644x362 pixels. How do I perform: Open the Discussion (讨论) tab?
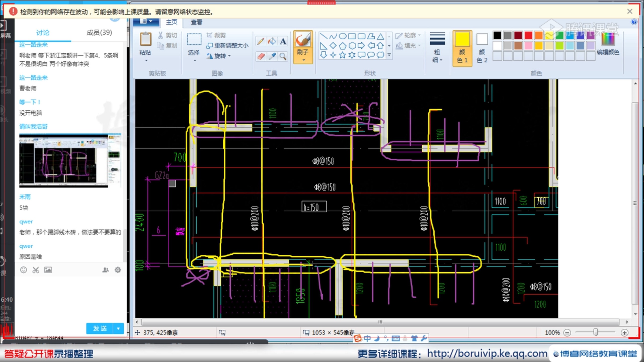(43, 33)
